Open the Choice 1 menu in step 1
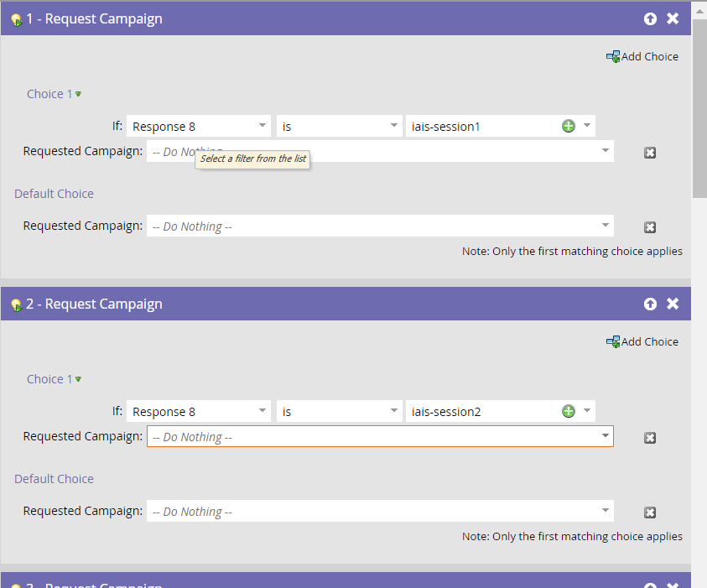The image size is (707, 588). tap(79, 94)
